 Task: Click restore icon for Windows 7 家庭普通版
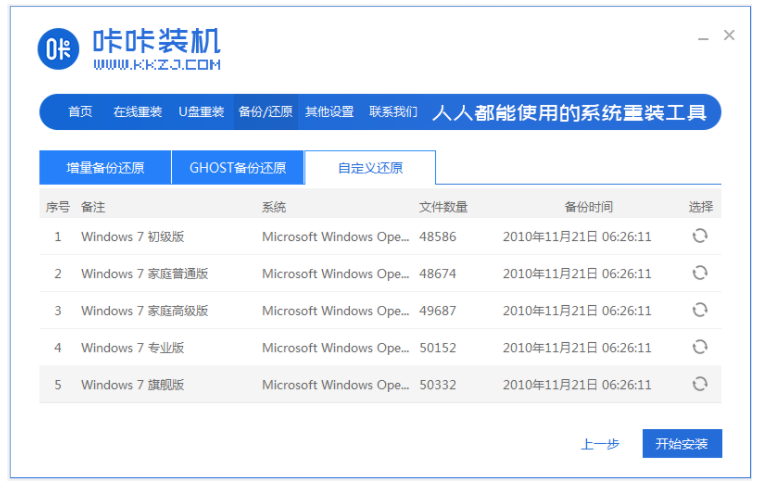point(700,273)
